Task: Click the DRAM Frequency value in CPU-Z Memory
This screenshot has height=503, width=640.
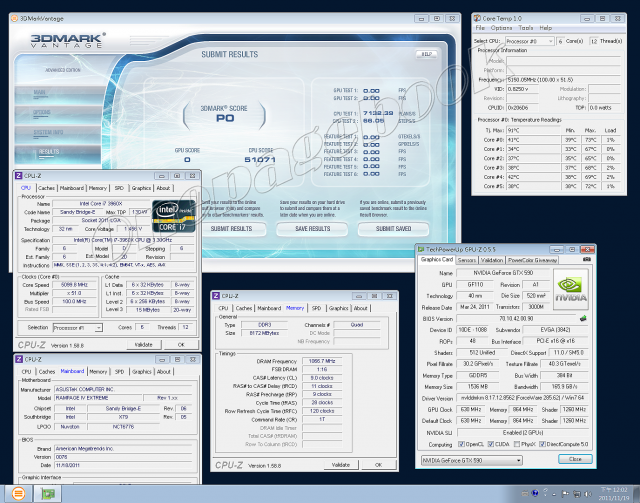Action: pos(322,361)
